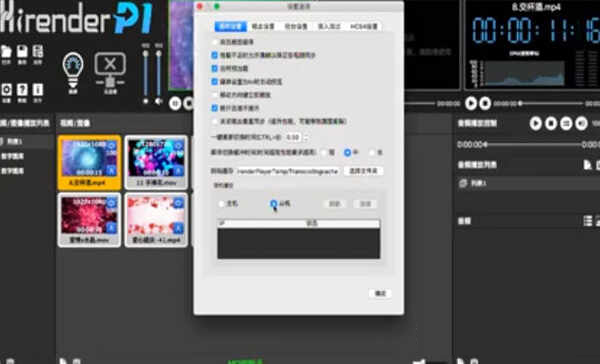Stop the video next to the progress slider

tap(485, 103)
